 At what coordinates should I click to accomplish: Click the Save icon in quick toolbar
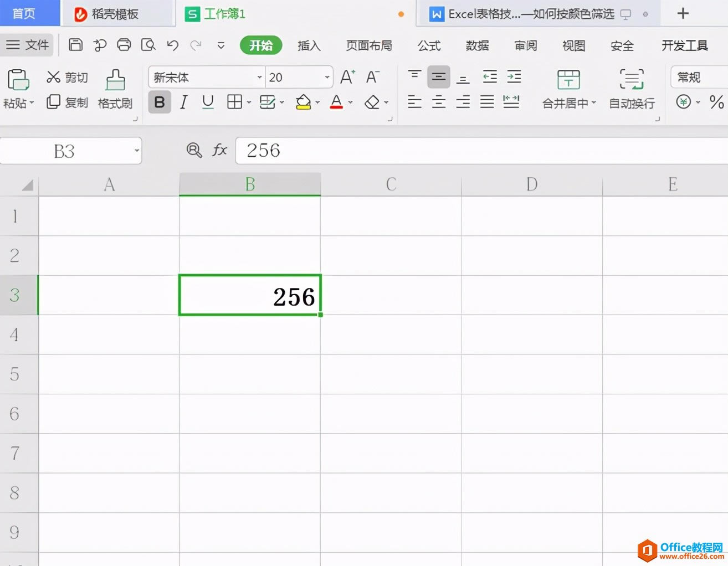click(x=75, y=45)
